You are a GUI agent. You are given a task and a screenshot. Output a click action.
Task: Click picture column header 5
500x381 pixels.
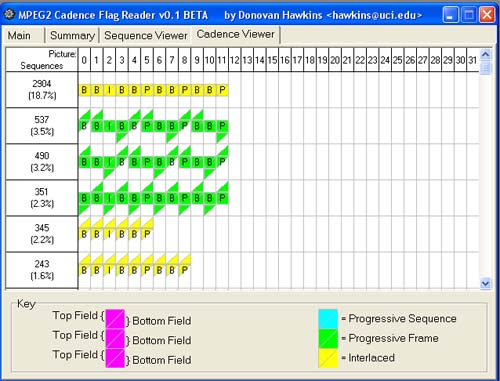tap(147, 60)
